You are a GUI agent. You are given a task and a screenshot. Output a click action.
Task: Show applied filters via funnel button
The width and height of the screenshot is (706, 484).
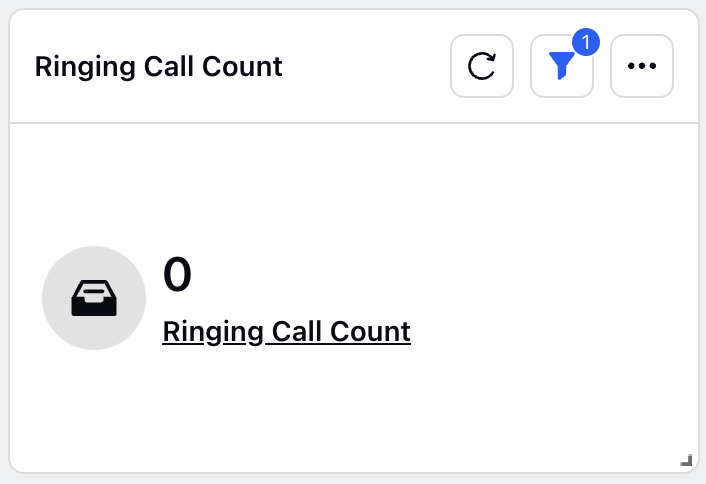[562, 66]
